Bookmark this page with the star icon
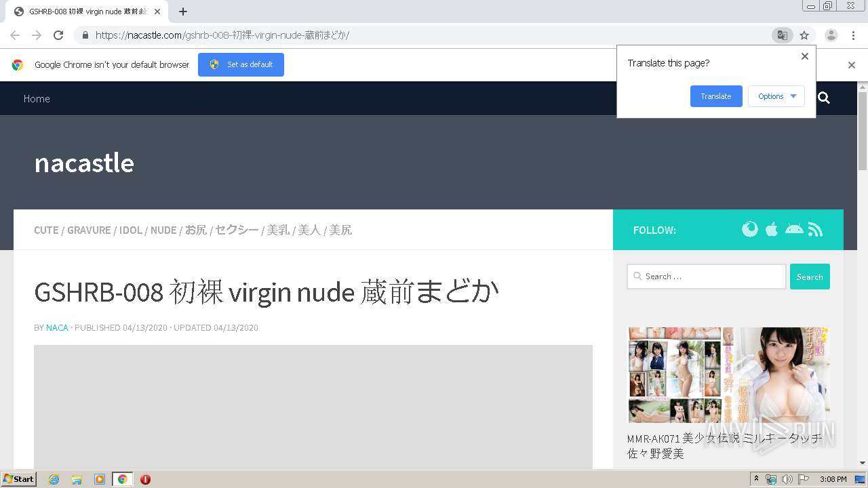This screenshot has width=868, height=488. (x=804, y=35)
